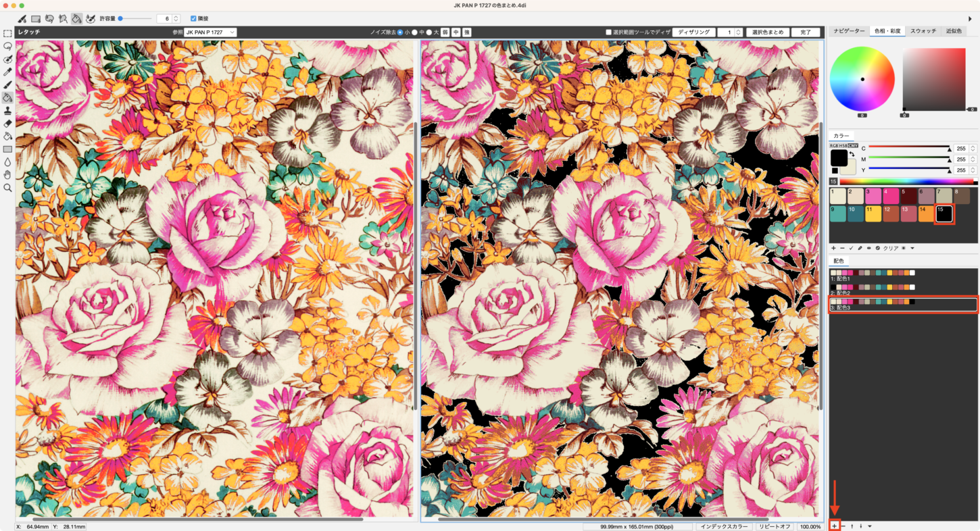Toggle the 隣接 checkbox
The width and height of the screenshot is (980, 531).
pyautogui.click(x=194, y=18)
